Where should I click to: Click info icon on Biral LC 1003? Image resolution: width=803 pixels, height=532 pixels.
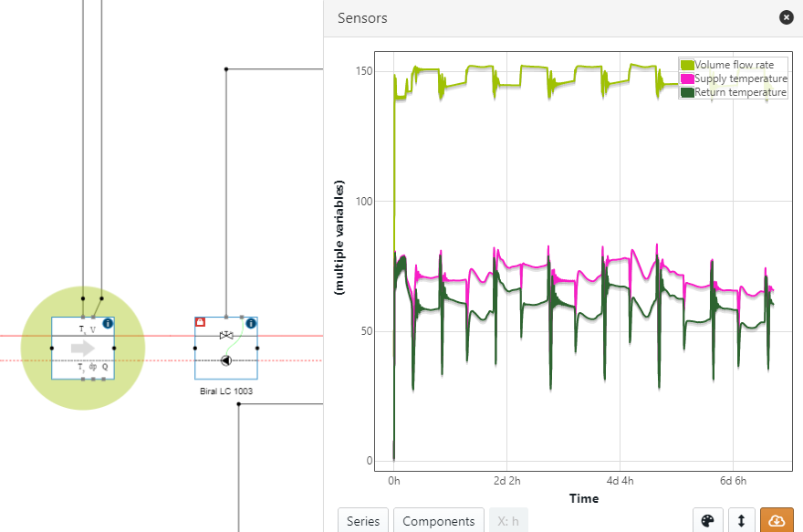point(251,323)
